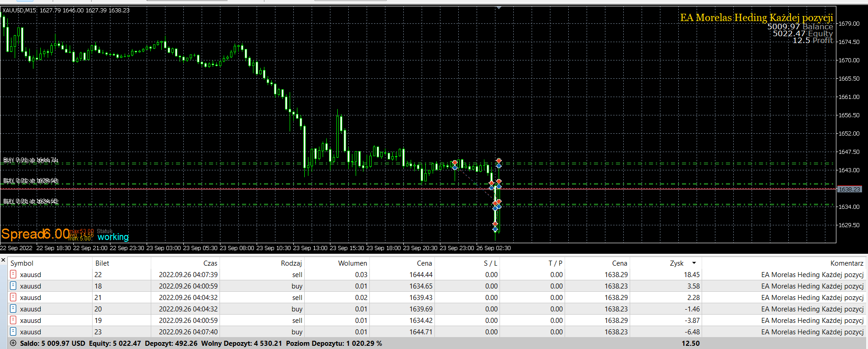Image resolution: width=868 pixels, height=349 pixels.
Task: Click the volume cell 0.03
Action: 361,274
